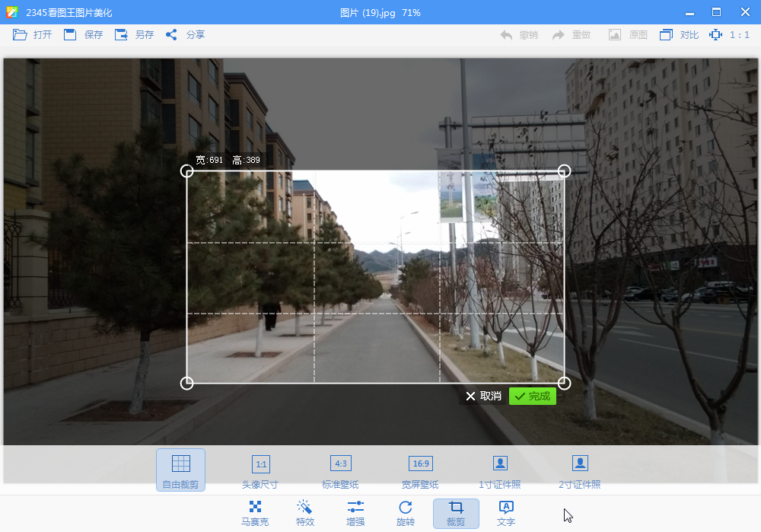Select the Crop (裁剪) tool

pyautogui.click(x=456, y=513)
